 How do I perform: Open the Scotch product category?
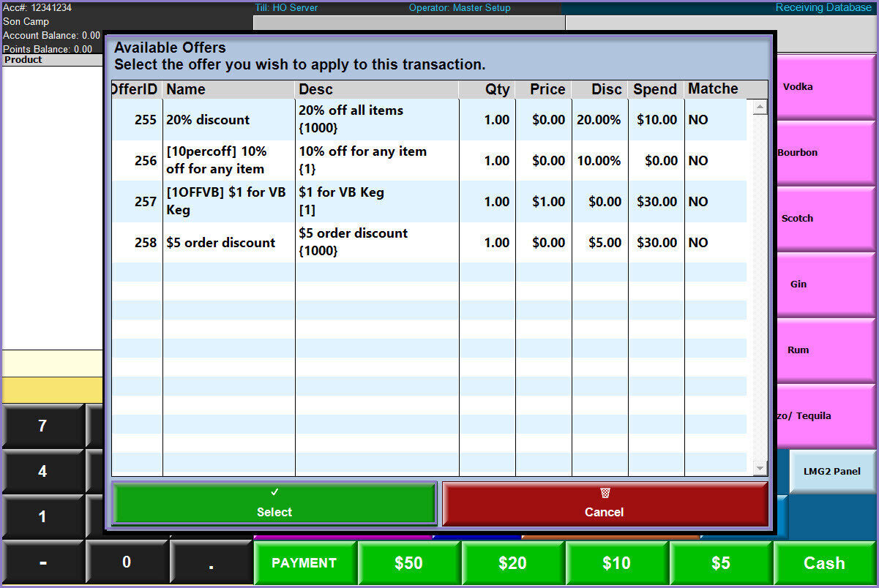tap(826, 219)
